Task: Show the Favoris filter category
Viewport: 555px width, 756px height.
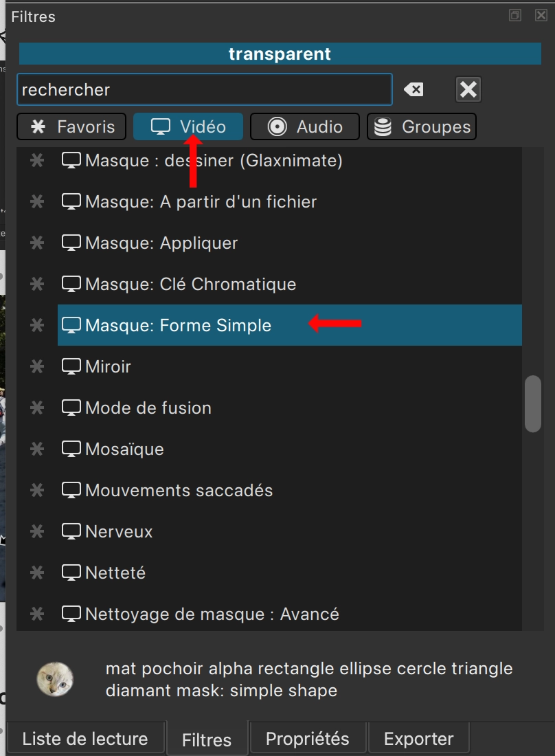Action: [71, 126]
